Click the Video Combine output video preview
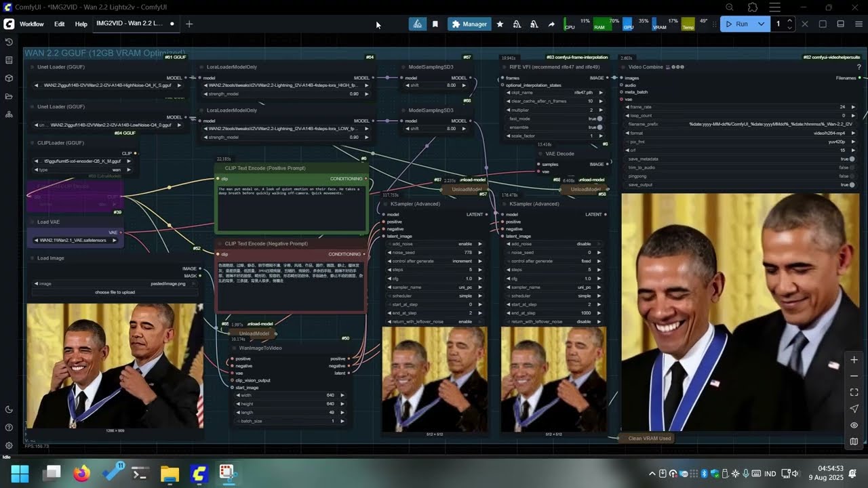868x488 pixels. 741,311
